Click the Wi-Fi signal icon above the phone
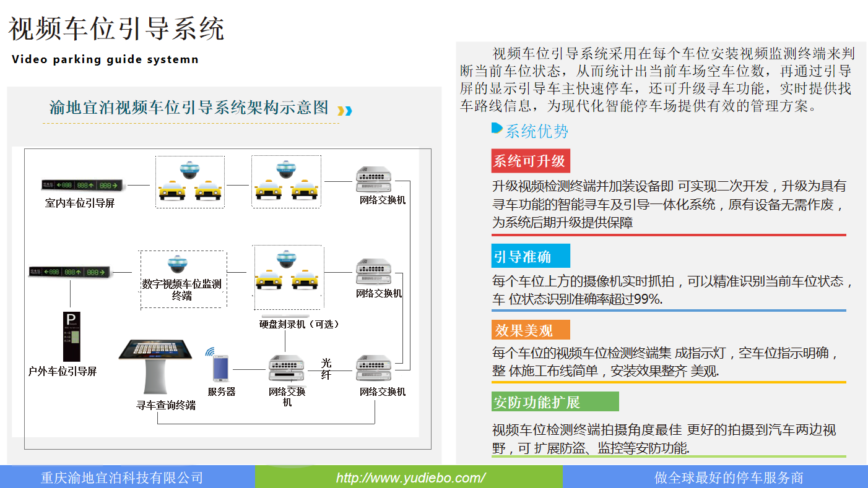Viewport: 868px width, 488px height. click(210, 352)
